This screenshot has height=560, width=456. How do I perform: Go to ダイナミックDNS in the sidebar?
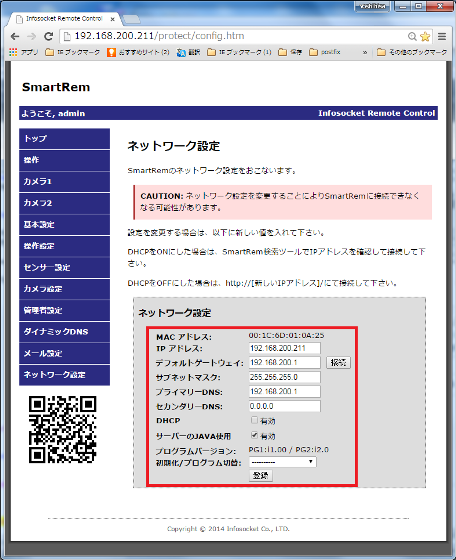64,332
